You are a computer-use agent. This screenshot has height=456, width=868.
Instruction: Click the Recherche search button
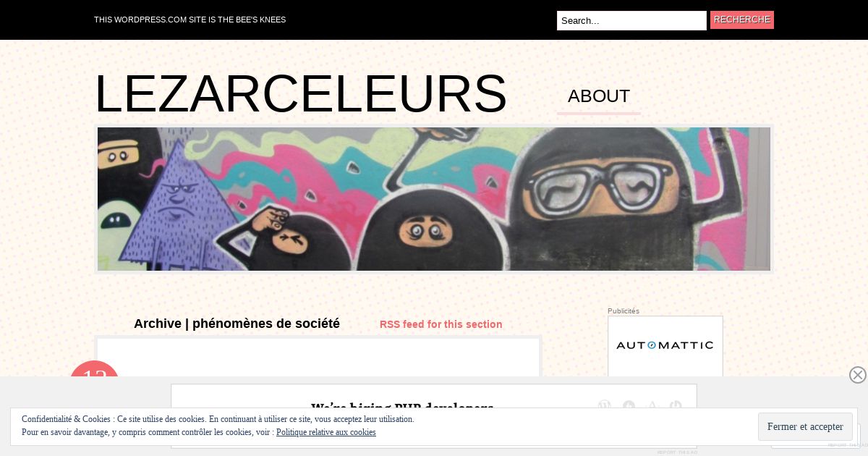pyautogui.click(x=742, y=20)
